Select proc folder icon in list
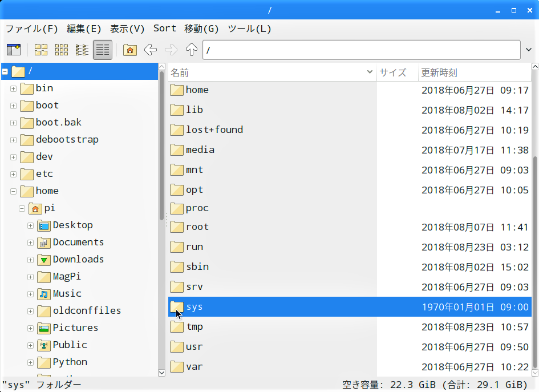This screenshot has width=539, height=392. [x=177, y=208]
